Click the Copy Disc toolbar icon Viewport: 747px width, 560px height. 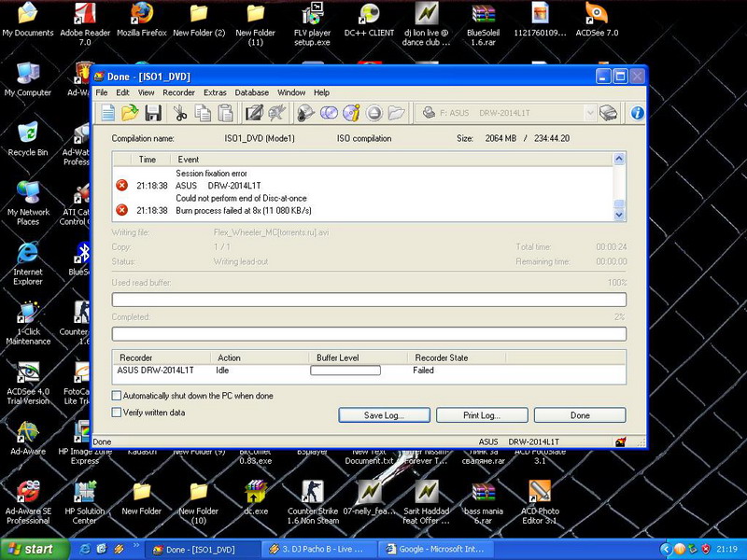coord(329,113)
